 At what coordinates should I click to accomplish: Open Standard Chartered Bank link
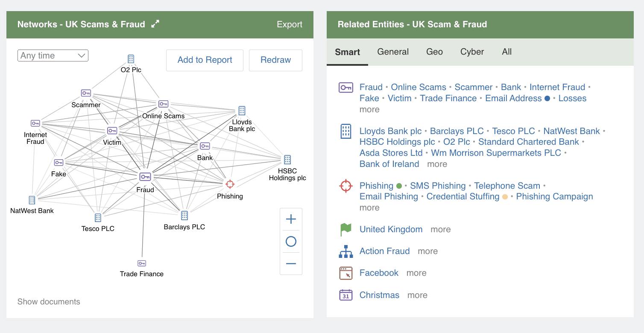[529, 142]
